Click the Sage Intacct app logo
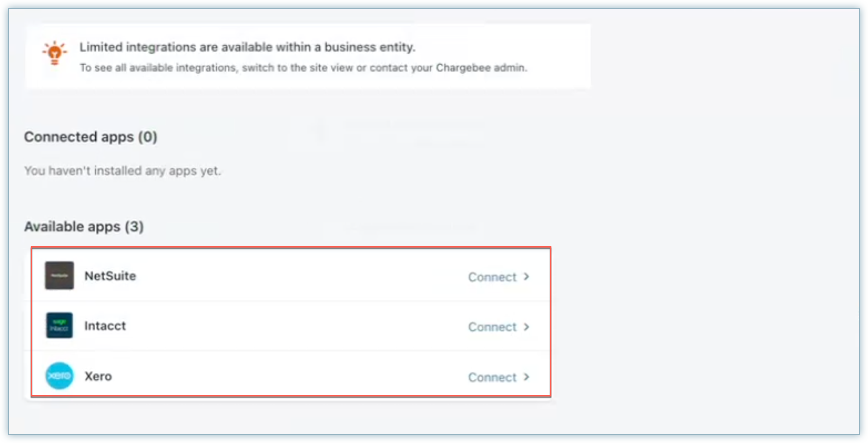The width and height of the screenshot is (868, 443). pyautogui.click(x=59, y=325)
